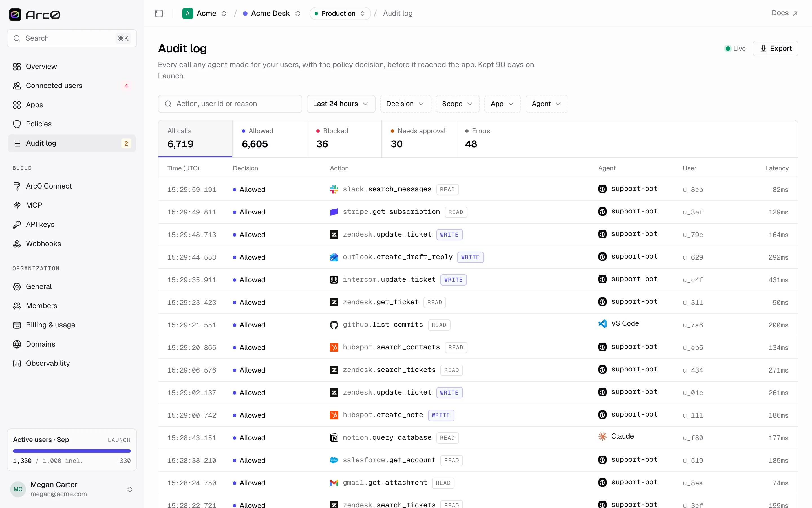812x508 pixels.
Task: Click the MCP icon in sidebar
Action: [17, 205]
